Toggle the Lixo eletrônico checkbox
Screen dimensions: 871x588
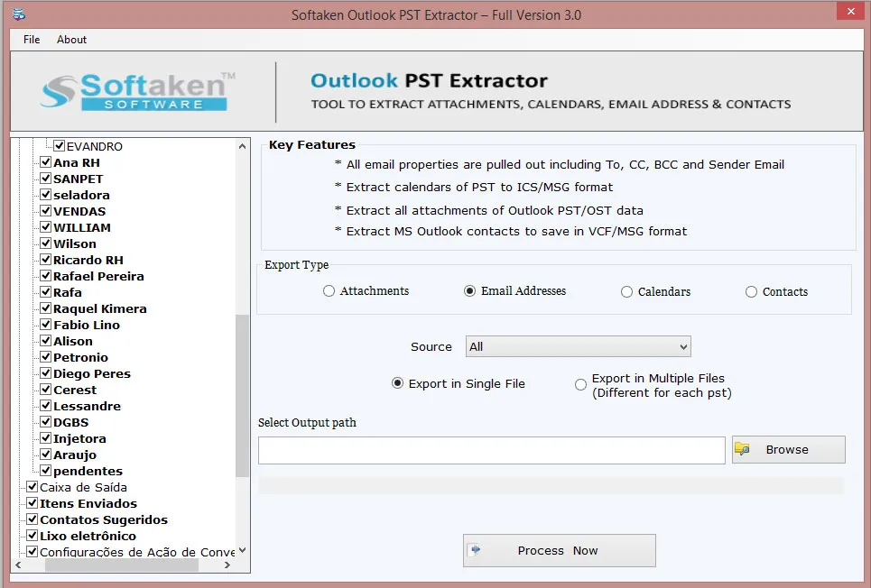click(x=32, y=536)
